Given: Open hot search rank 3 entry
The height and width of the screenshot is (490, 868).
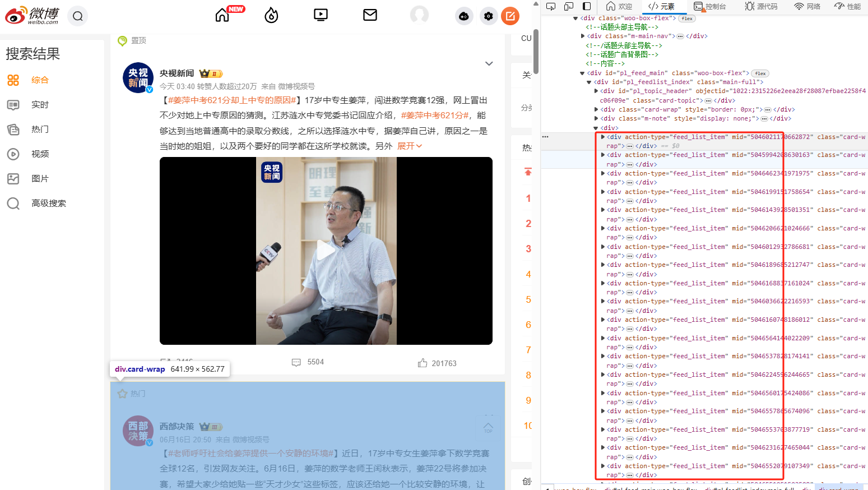Looking at the screenshot, I should [x=528, y=249].
